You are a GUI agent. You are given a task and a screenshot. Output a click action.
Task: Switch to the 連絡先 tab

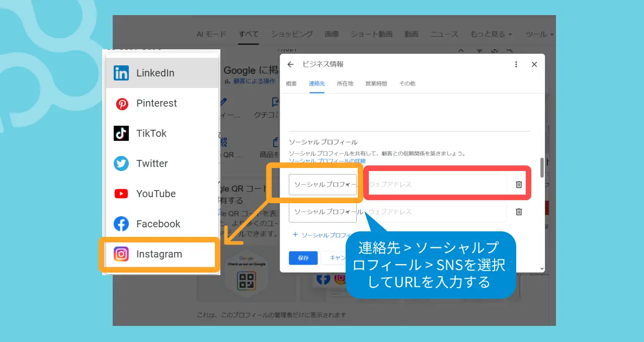pos(317,83)
